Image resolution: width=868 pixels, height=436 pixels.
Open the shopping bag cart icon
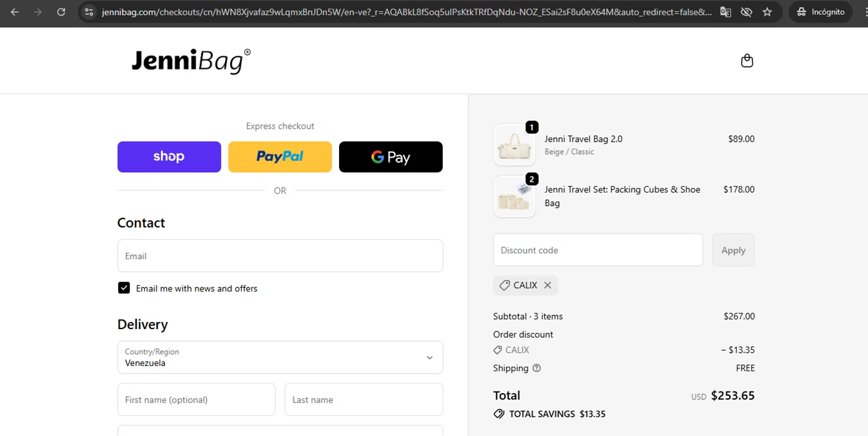click(x=747, y=61)
